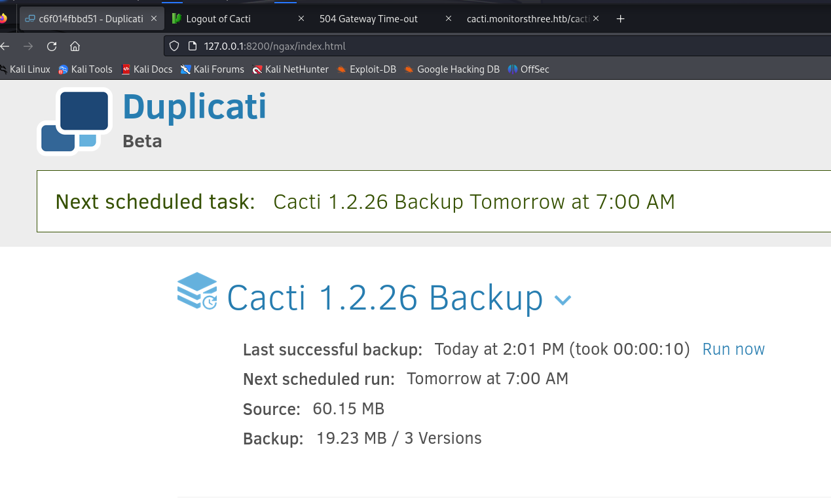Close the 504 Gateway Time-out tab

tap(449, 19)
